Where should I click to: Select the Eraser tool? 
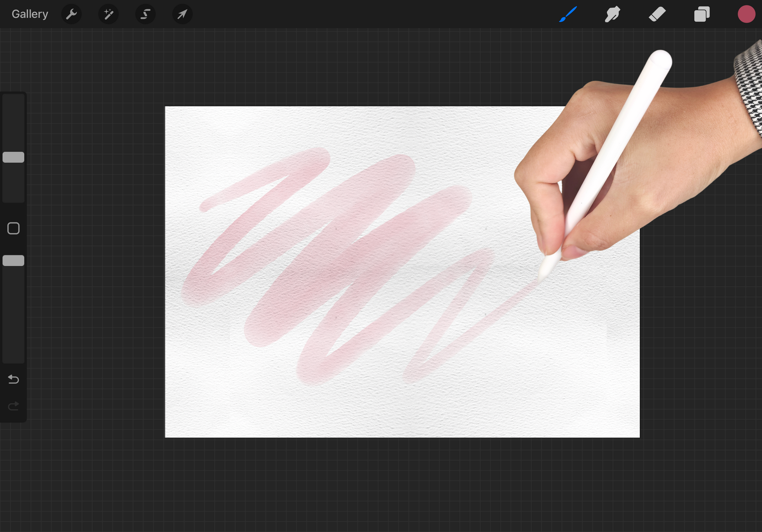(x=657, y=14)
